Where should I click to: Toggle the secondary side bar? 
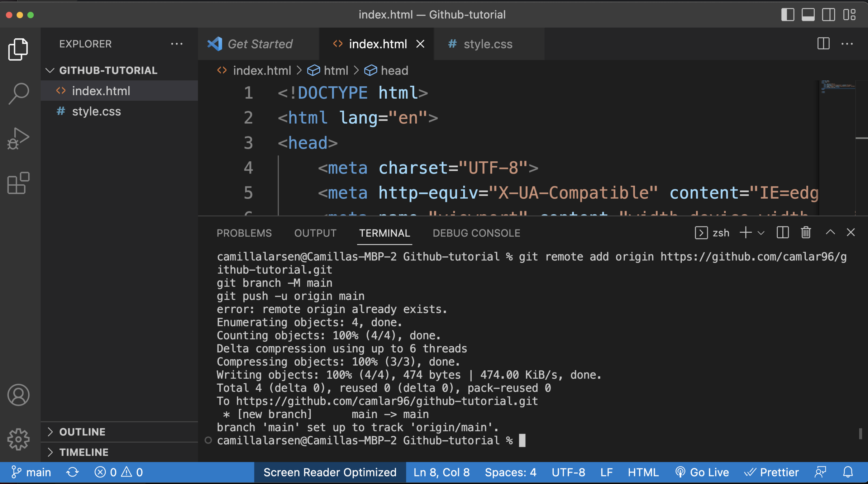[x=828, y=15]
